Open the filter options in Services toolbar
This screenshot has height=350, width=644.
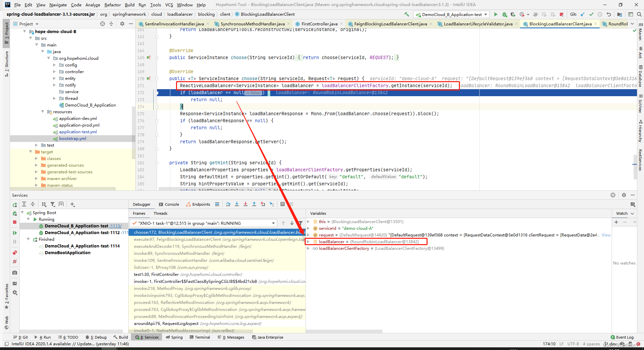point(52,204)
